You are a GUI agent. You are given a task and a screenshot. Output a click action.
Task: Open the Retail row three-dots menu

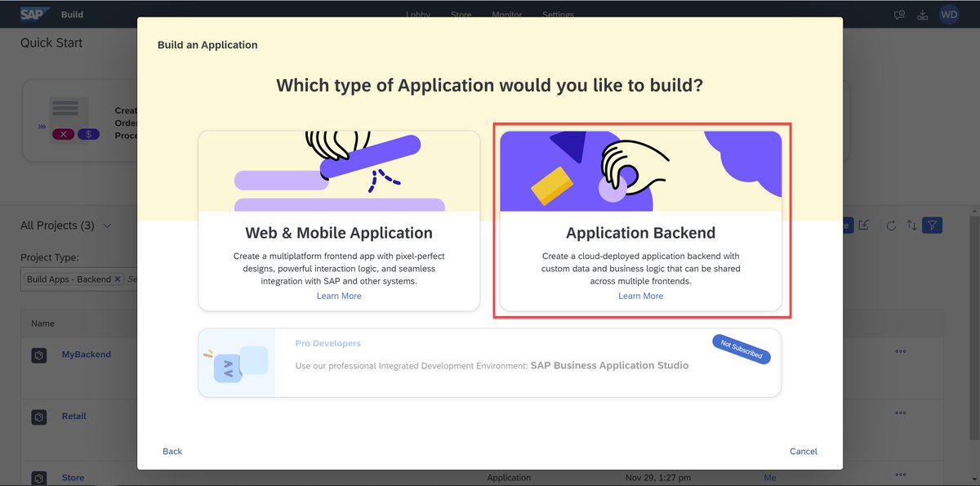[x=901, y=413]
